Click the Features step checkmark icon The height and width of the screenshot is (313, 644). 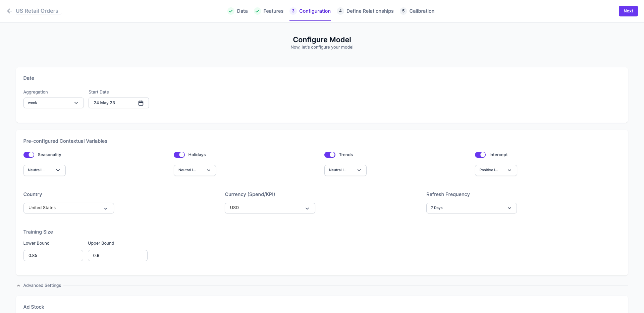pos(257,11)
